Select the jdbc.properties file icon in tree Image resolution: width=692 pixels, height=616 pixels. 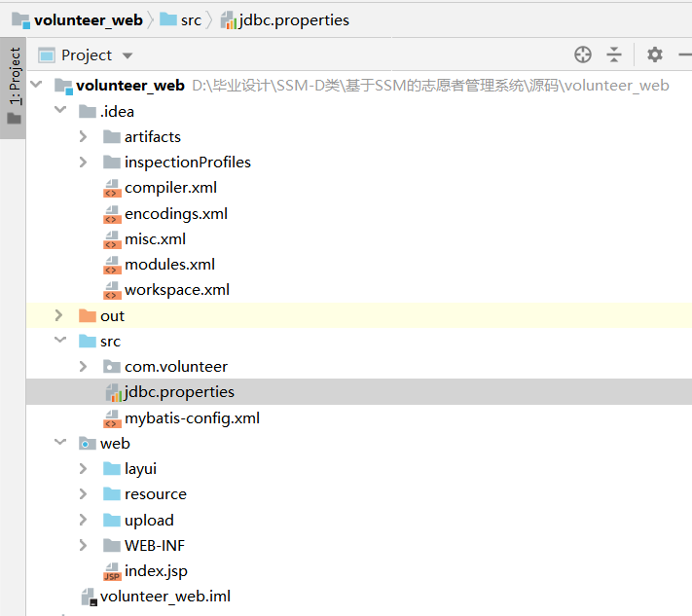click(x=112, y=392)
